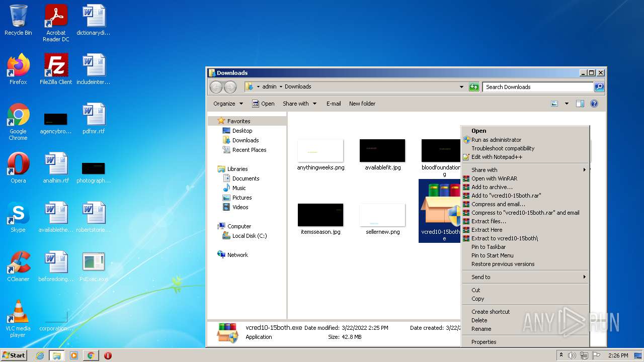Select analhim.rtf document on desktop
The height and width of the screenshot is (362, 644).
56,167
